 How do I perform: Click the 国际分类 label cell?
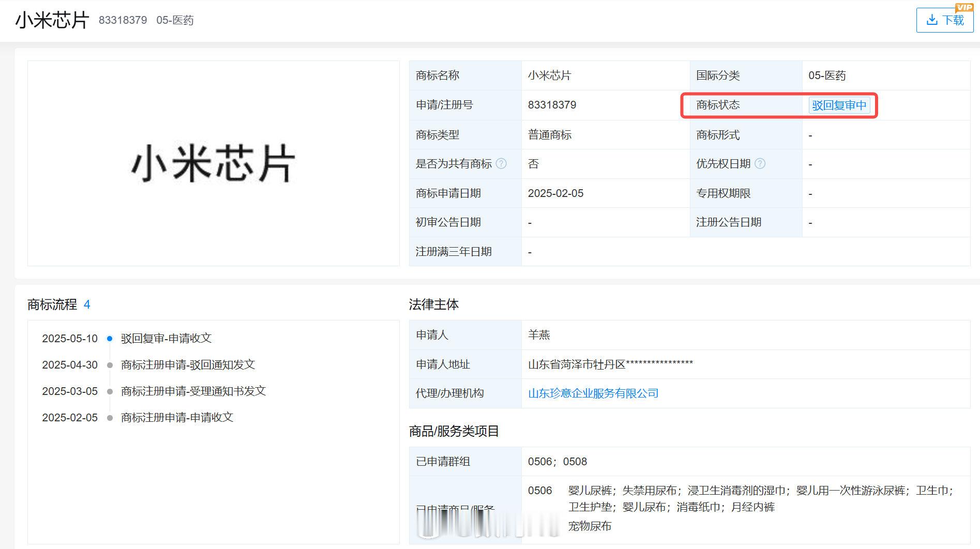pyautogui.click(x=746, y=75)
